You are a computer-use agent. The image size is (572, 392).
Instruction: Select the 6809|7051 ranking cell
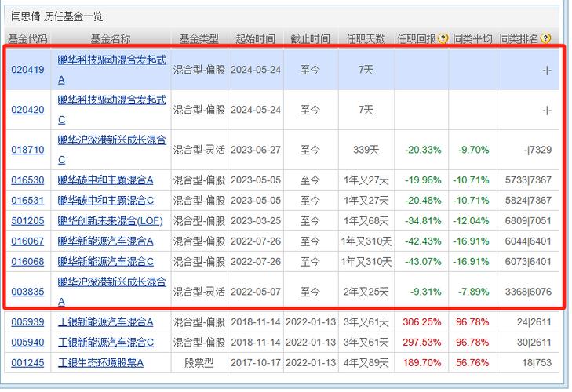coord(528,221)
